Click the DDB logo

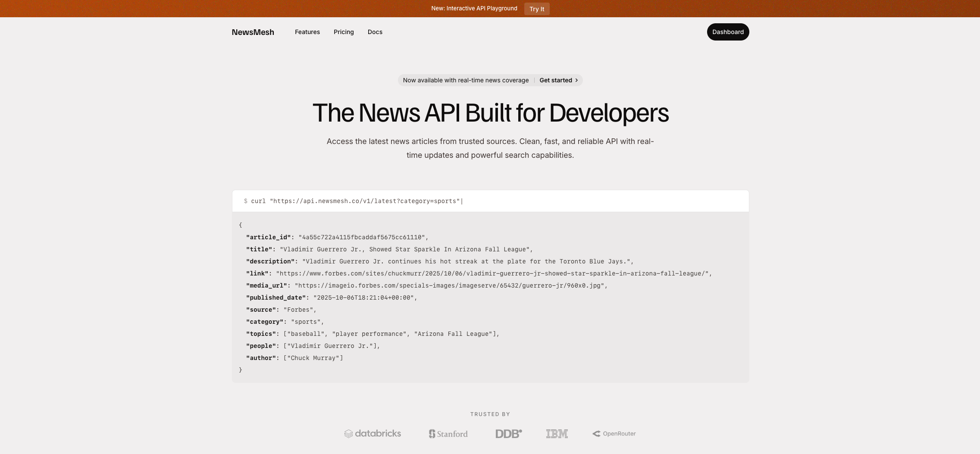coord(509,434)
